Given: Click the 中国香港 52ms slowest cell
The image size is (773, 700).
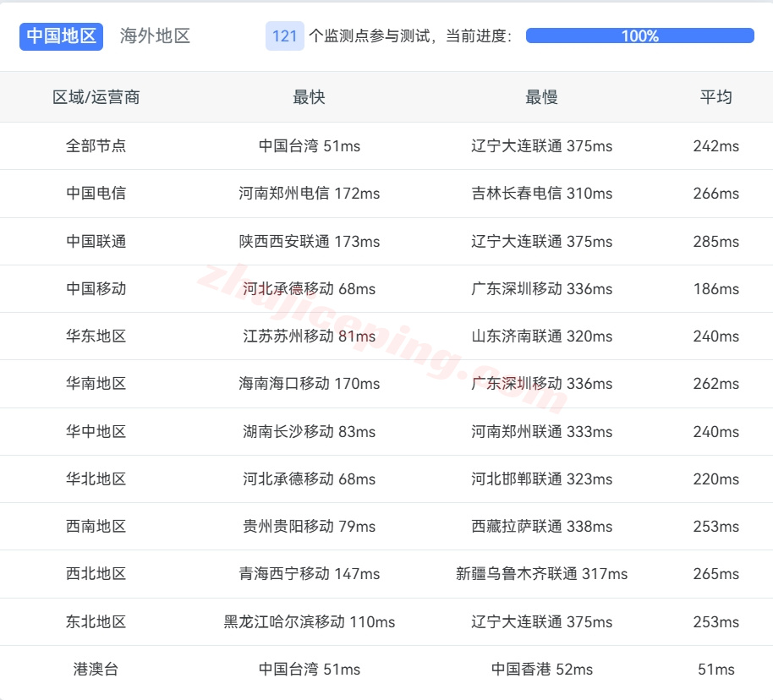Looking at the screenshot, I should (541, 670).
